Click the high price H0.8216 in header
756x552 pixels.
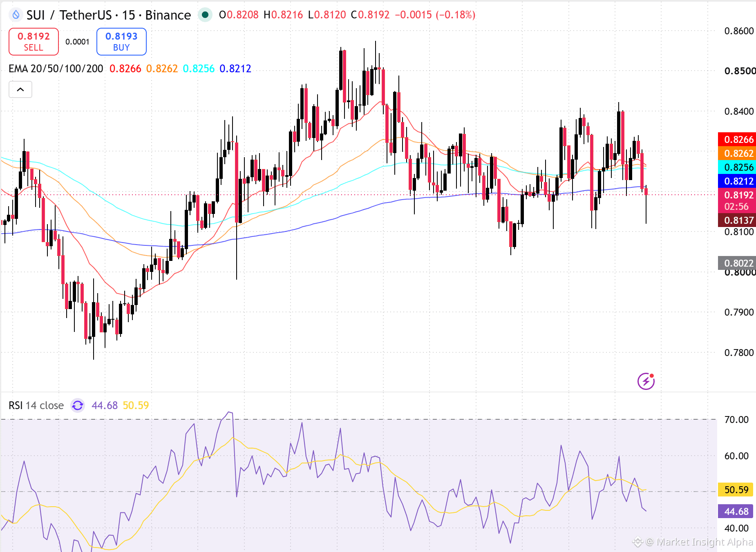pyautogui.click(x=283, y=15)
